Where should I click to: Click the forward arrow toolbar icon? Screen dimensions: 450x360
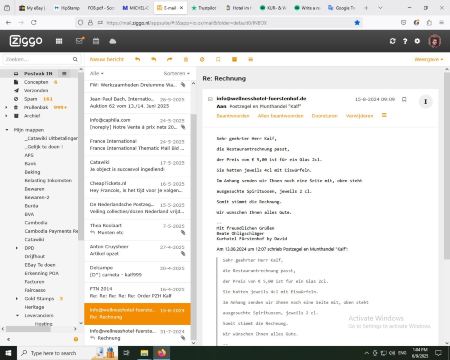tap(170, 59)
